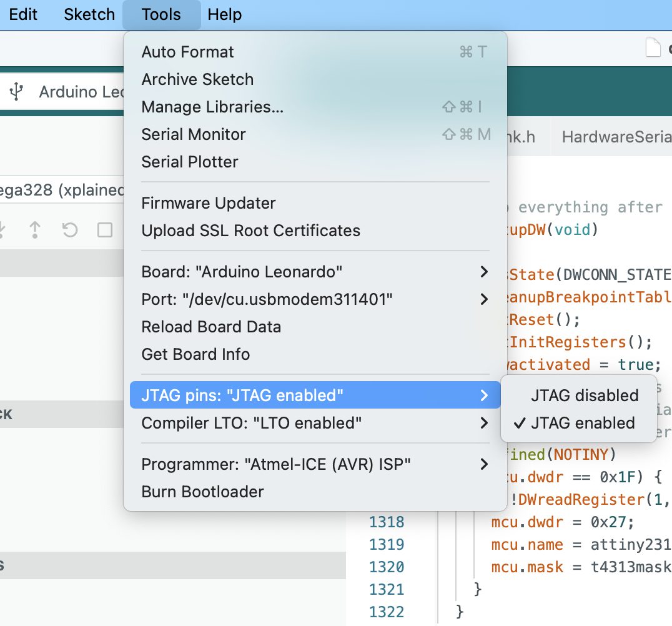
Task: Select the JTAG disabled option
Action: click(x=578, y=395)
